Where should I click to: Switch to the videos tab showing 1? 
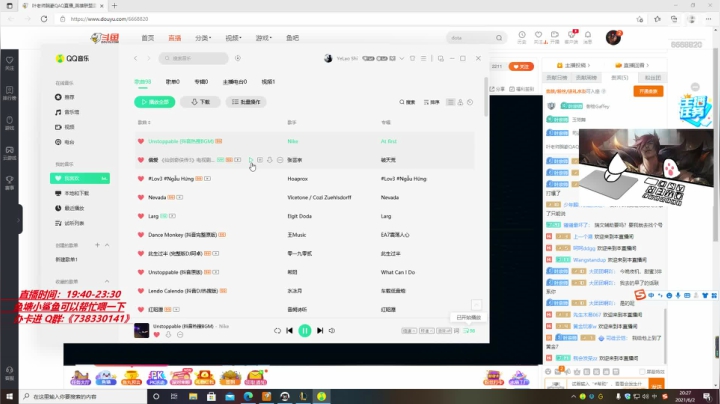pos(268,82)
